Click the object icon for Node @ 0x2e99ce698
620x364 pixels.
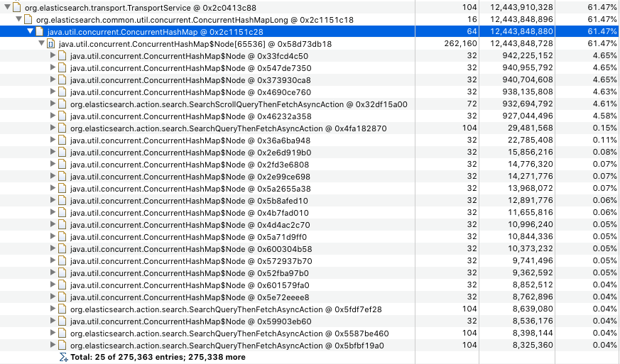62,176
